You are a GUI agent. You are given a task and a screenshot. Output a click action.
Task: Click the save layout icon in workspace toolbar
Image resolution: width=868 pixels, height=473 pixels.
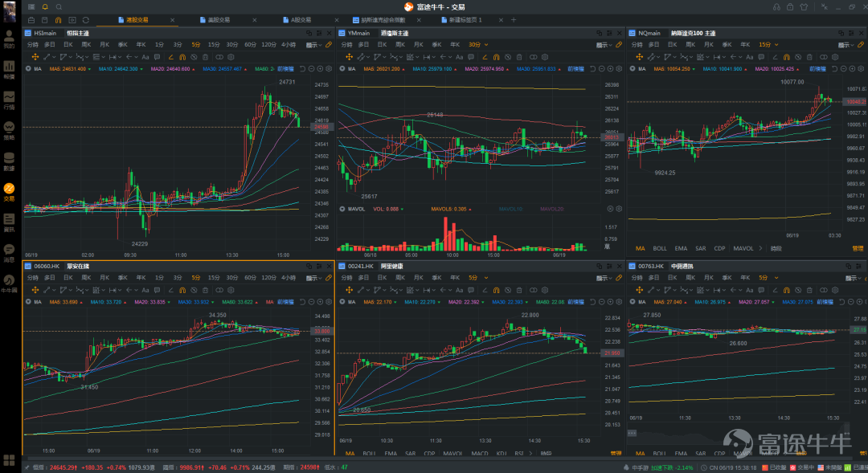44,20
